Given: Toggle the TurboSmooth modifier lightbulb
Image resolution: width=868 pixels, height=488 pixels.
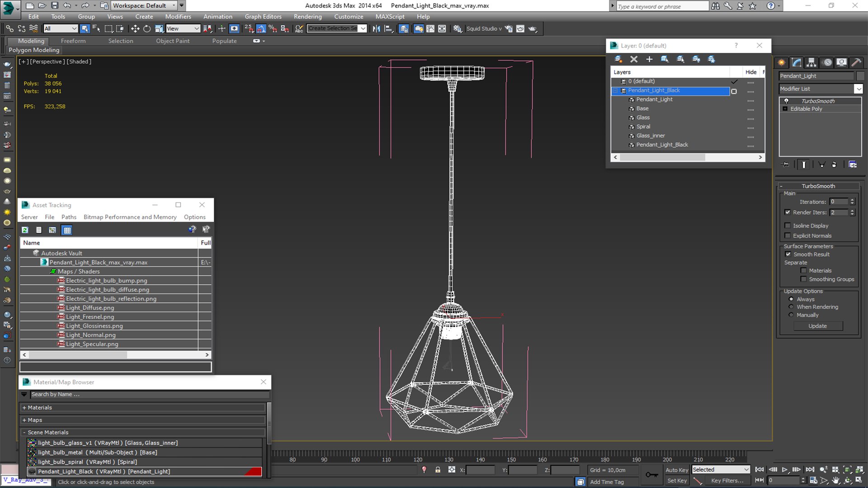Looking at the screenshot, I should tap(786, 101).
